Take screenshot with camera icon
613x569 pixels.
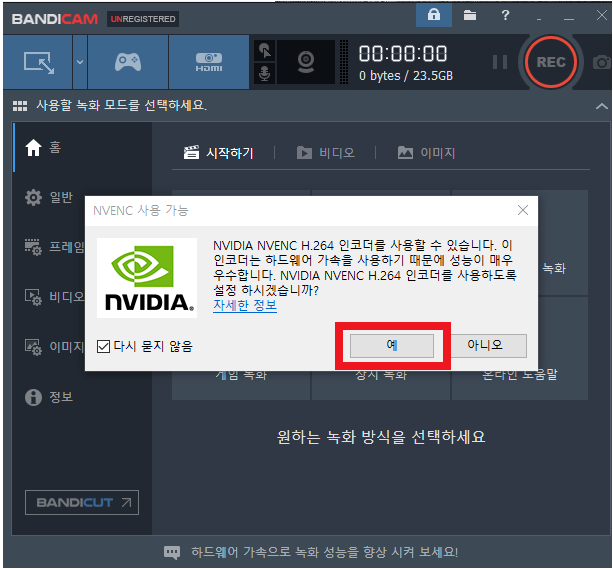pyautogui.click(x=601, y=62)
